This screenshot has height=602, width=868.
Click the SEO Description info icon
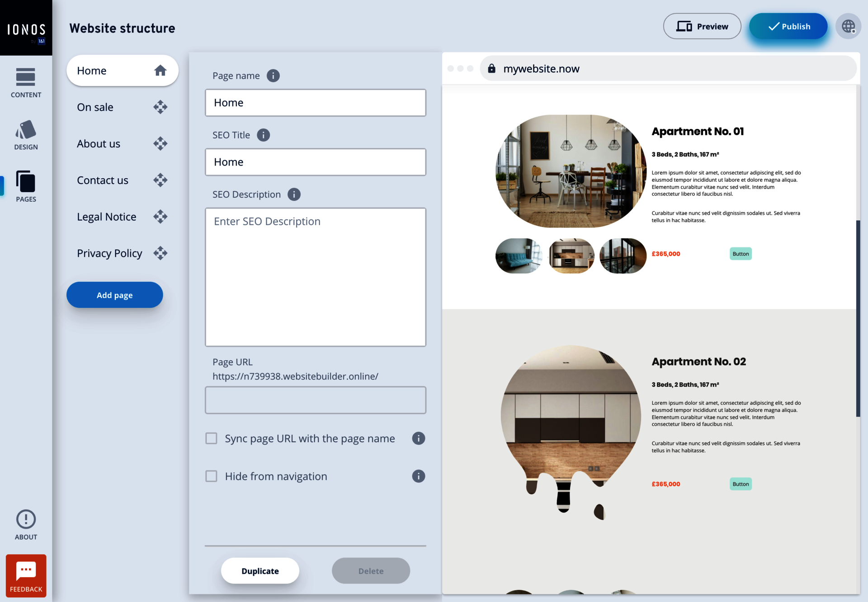[294, 194]
